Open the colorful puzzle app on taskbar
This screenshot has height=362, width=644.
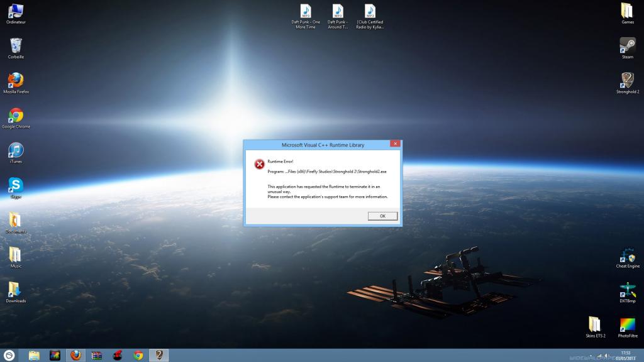(x=55, y=356)
